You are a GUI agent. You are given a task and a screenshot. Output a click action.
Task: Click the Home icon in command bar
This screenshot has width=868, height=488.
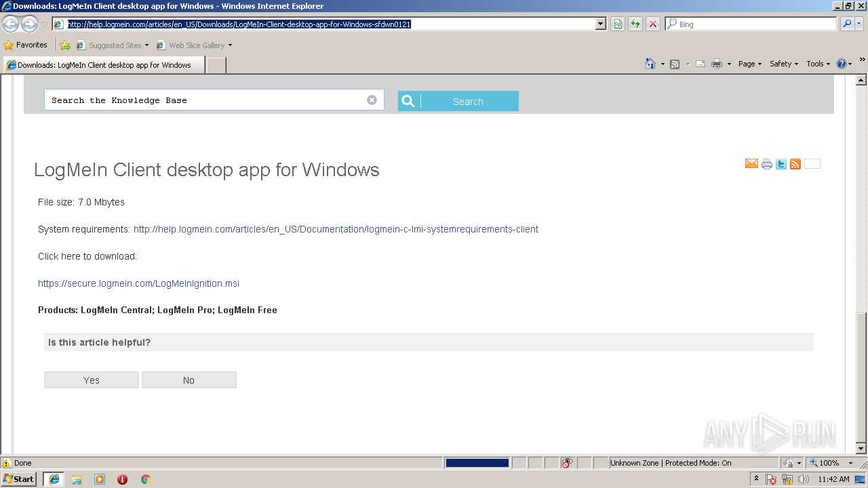[x=650, y=64]
